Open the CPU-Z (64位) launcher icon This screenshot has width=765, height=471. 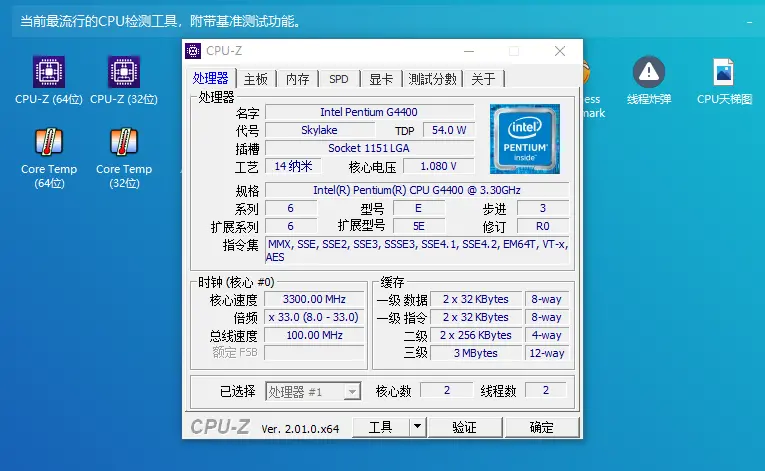click(x=49, y=72)
